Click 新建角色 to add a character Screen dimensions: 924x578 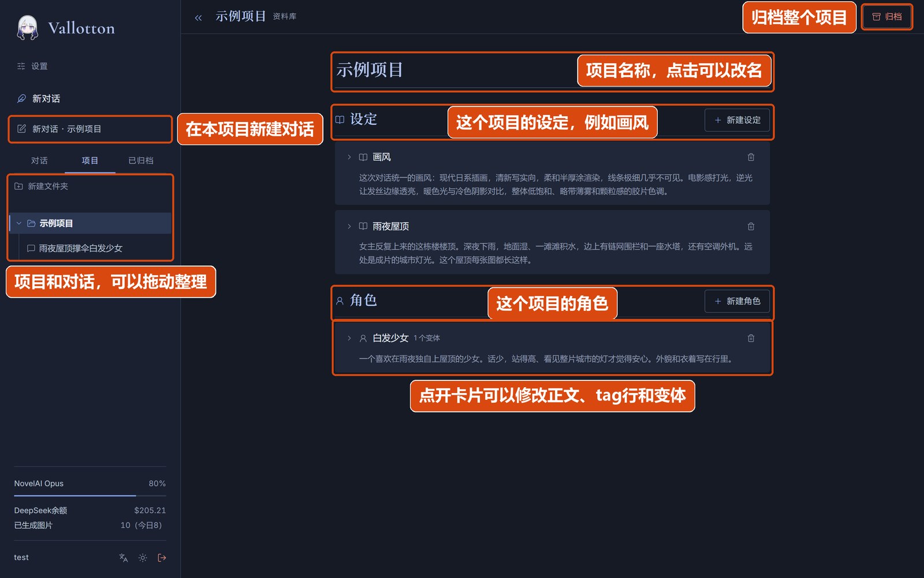pyautogui.click(x=737, y=301)
